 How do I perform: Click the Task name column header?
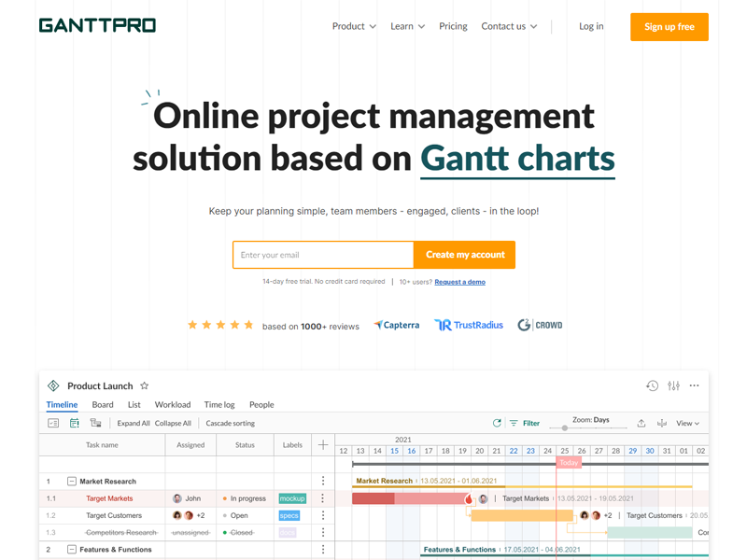pyautogui.click(x=102, y=445)
